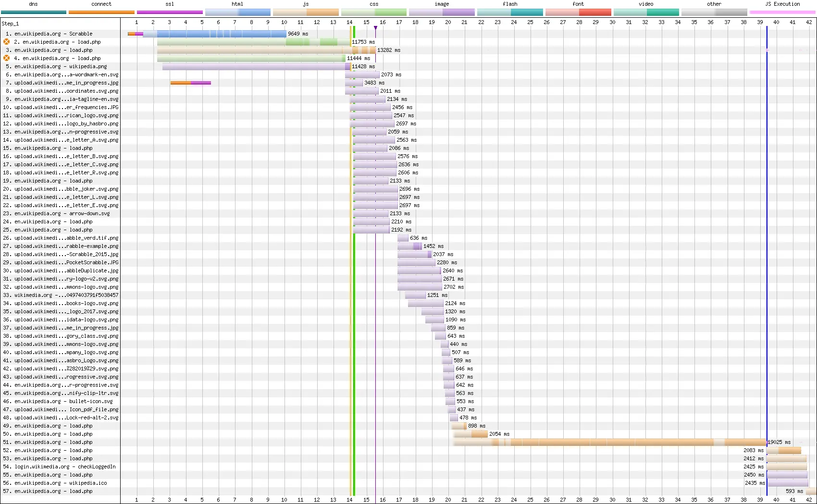
Task: Click the html legend color bar
Action: pyautogui.click(x=238, y=12)
